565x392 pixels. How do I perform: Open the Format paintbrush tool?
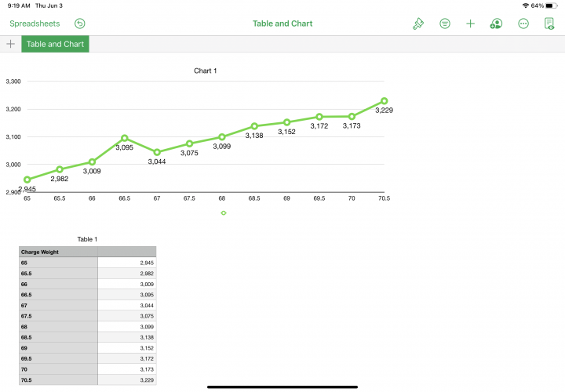click(x=418, y=24)
